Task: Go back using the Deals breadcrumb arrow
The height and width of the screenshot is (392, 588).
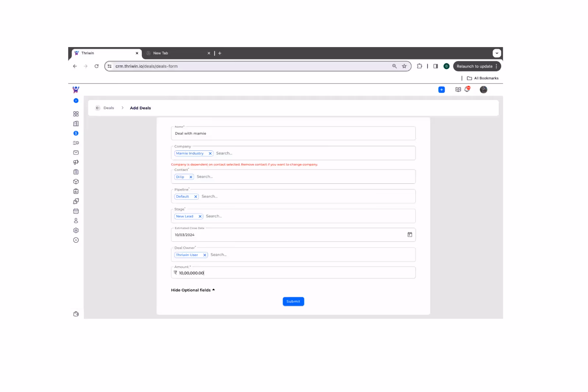Action: tap(97, 108)
